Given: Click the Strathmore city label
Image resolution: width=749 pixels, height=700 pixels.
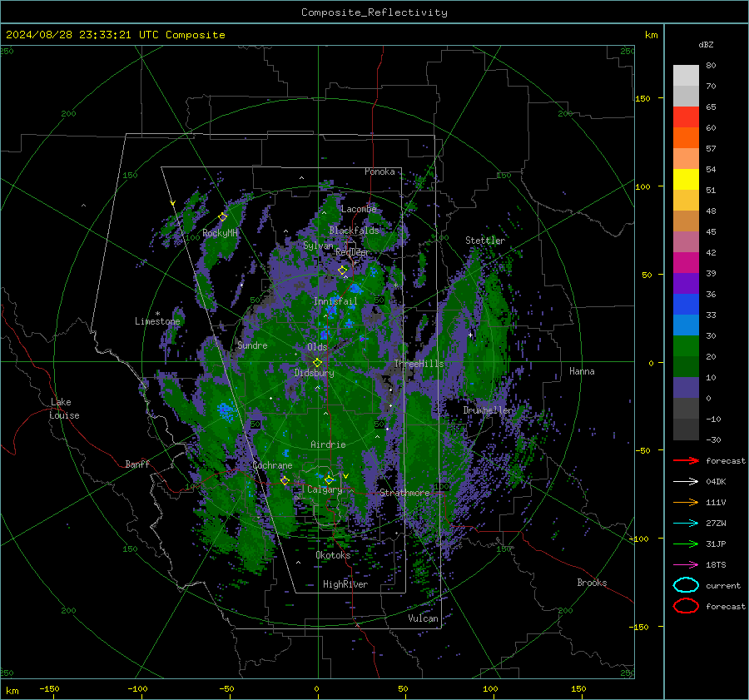Looking at the screenshot, I should pos(404,493).
